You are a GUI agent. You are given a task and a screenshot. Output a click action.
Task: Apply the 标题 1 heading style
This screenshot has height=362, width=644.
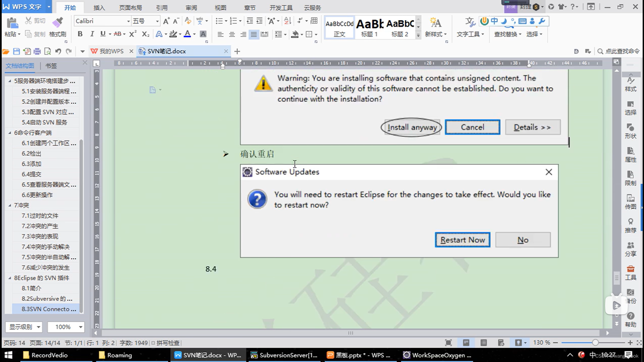[369, 27]
